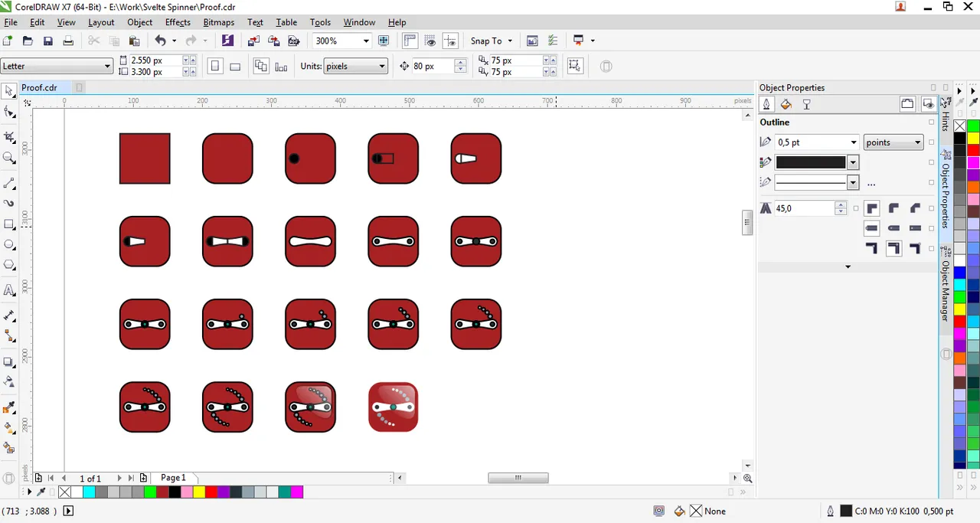Pick the Rectangle tool
This screenshot has height=523, width=980.
click(9, 224)
